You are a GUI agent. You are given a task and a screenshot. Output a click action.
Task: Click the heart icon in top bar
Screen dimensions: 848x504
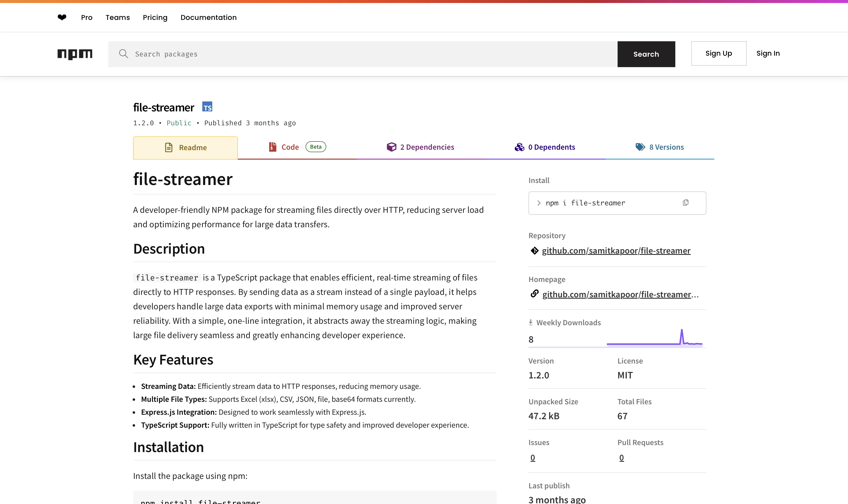(62, 17)
